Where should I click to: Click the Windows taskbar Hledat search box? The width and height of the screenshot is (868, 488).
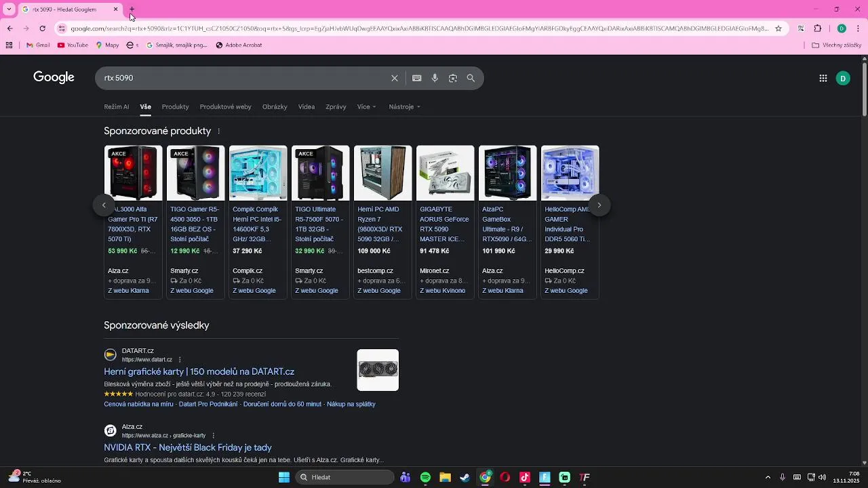[x=344, y=477]
